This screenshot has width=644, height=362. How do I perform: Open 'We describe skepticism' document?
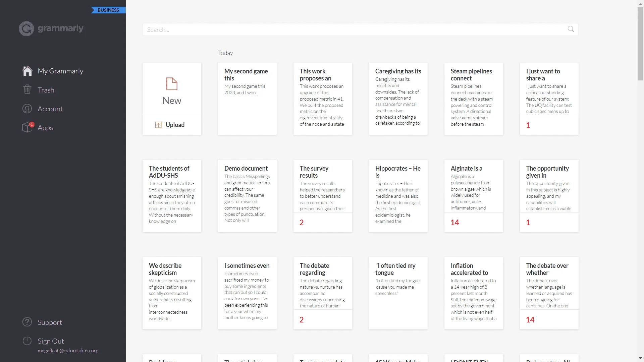(x=172, y=293)
